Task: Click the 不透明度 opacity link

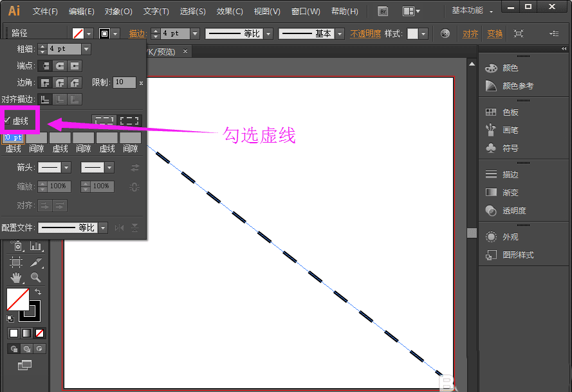Action: pyautogui.click(x=365, y=33)
